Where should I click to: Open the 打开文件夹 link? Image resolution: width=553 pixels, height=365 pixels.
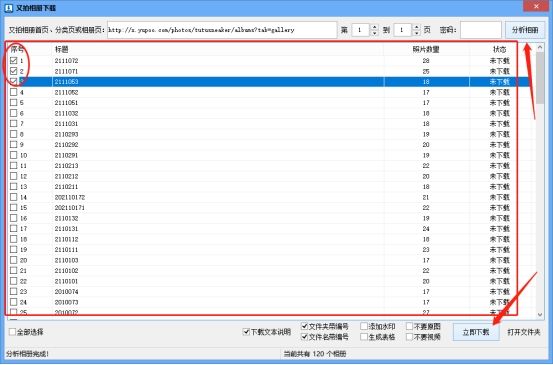click(524, 332)
